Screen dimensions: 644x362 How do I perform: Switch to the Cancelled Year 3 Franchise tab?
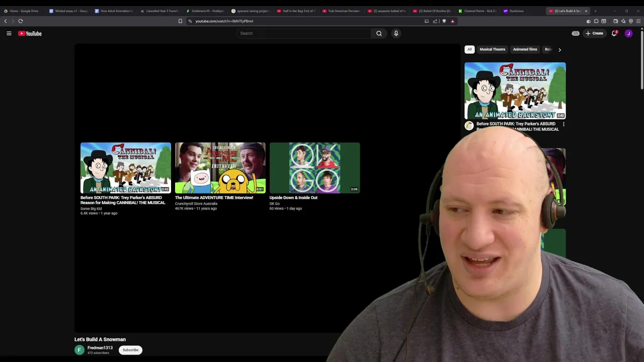click(159, 11)
